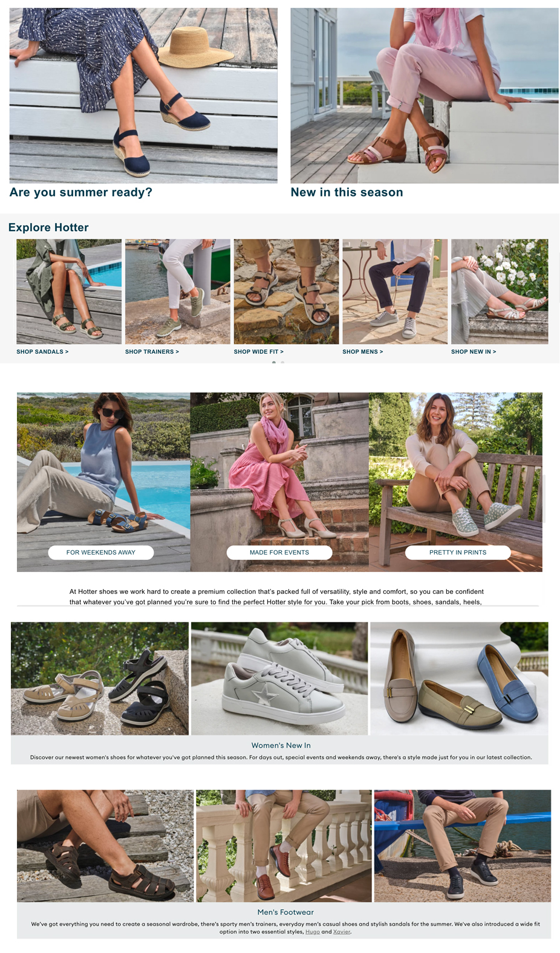Open the Shop Sandals link
Screen dimensions: 560x953
(42, 351)
